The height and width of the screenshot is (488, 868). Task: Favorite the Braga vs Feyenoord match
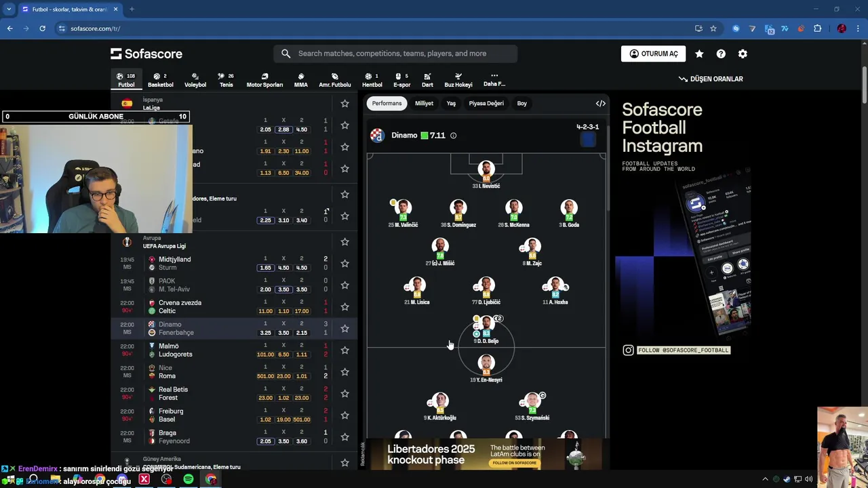click(344, 437)
